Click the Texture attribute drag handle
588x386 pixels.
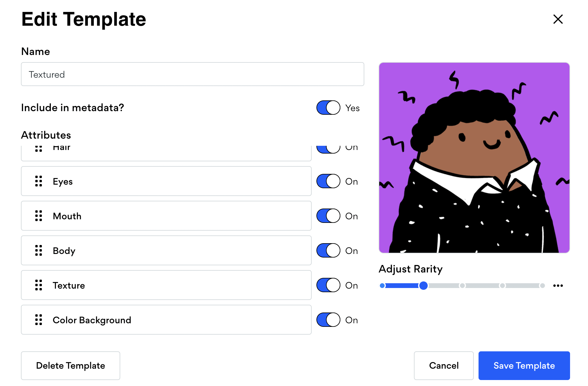(38, 285)
